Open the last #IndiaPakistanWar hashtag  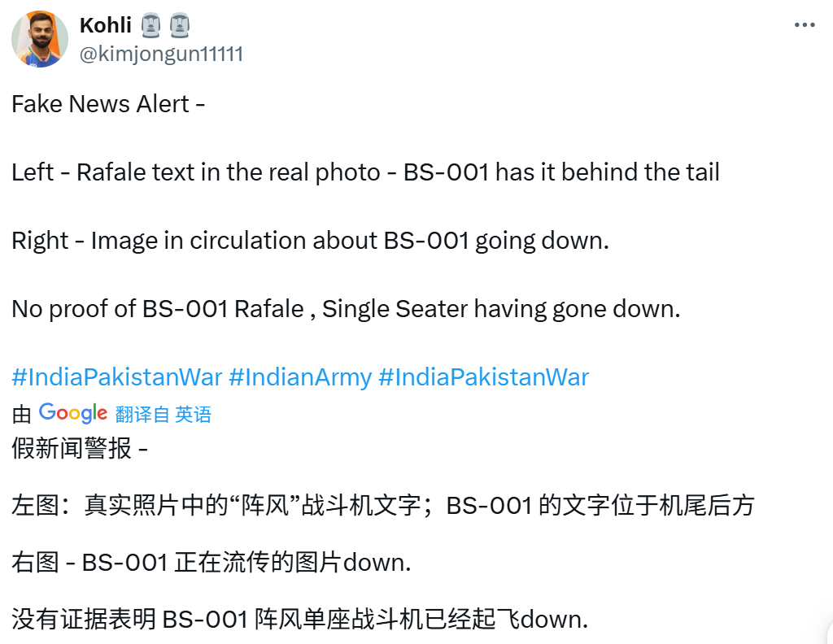point(483,377)
